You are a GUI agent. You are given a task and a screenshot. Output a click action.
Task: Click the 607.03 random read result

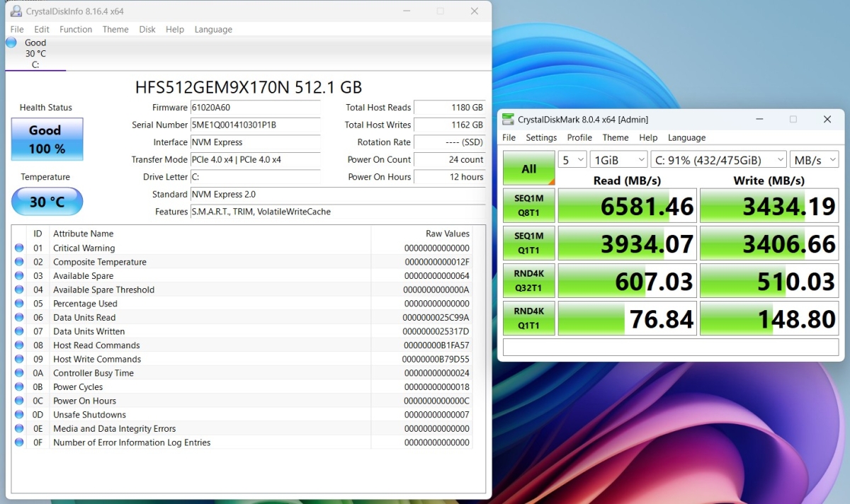click(x=628, y=281)
